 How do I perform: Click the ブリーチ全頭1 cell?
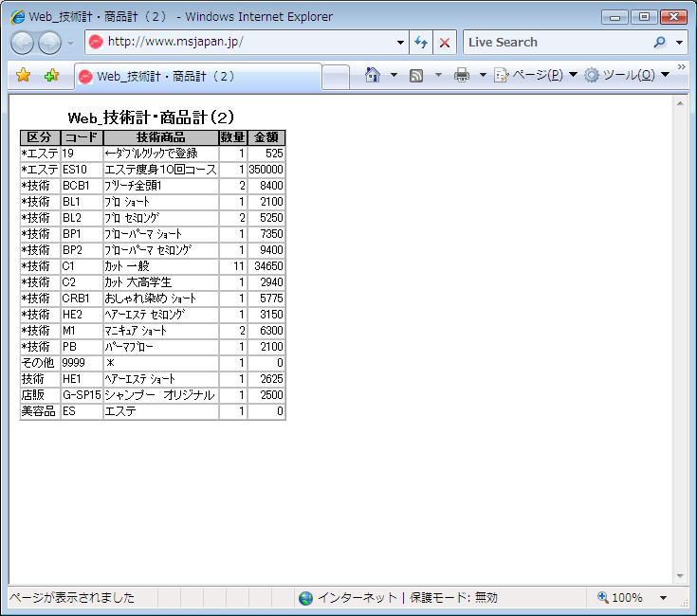click(161, 186)
